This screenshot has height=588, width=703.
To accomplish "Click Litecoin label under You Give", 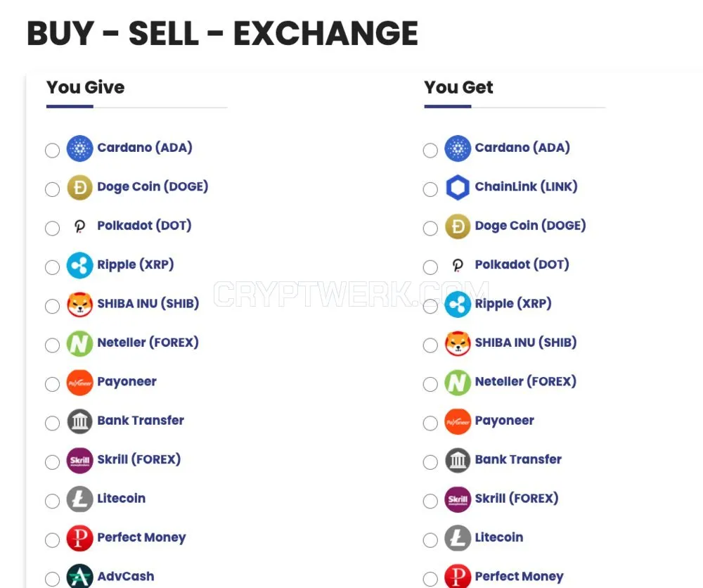I will tap(122, 498).
